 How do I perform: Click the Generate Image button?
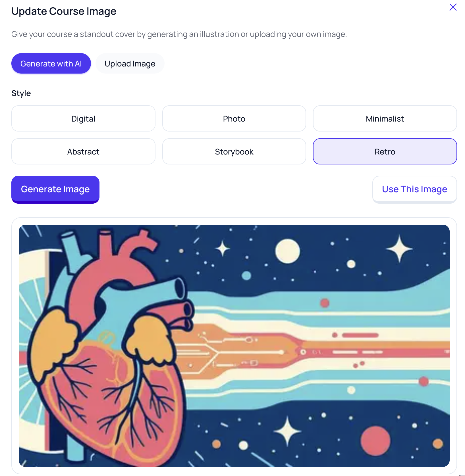[55, 189]
